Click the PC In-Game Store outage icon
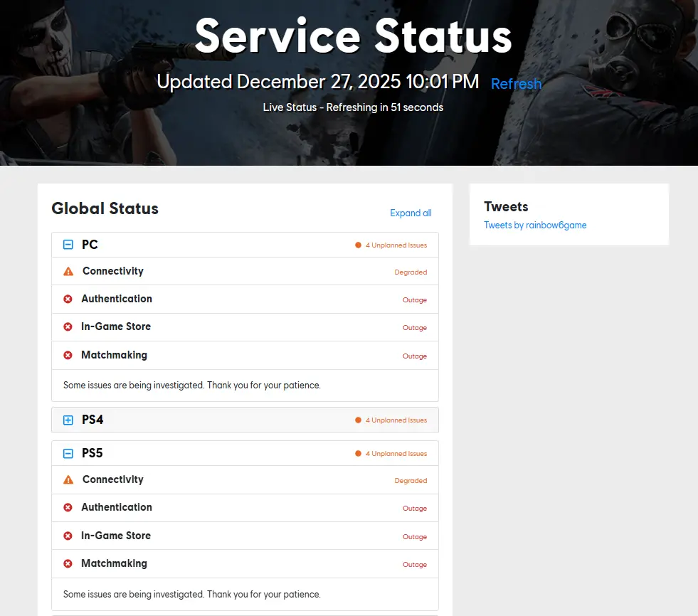 (x=68, y=327)
